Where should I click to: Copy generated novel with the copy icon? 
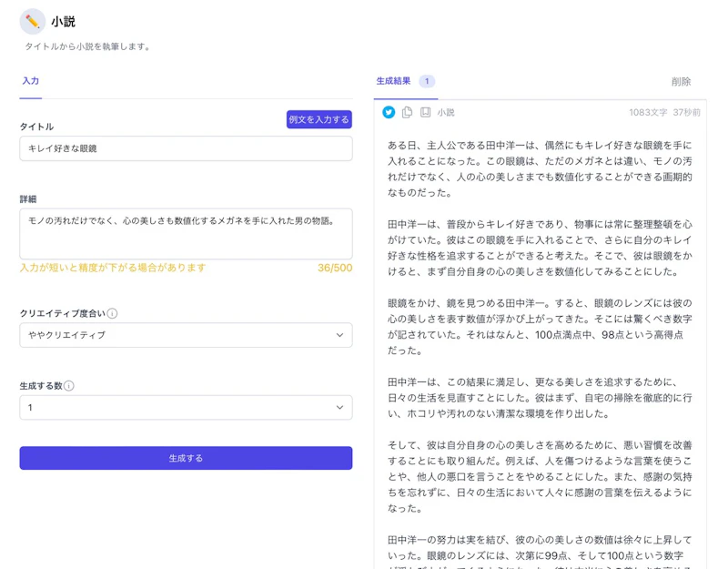407,112
